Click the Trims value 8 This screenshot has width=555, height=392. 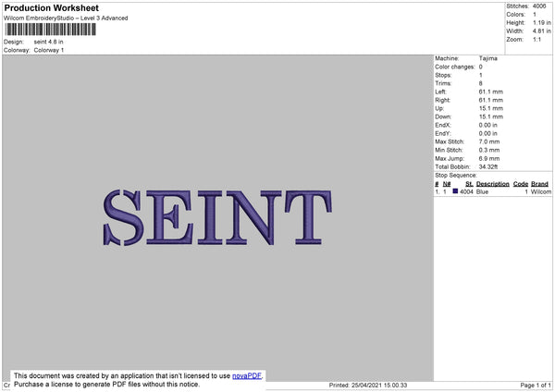[481, 83]
